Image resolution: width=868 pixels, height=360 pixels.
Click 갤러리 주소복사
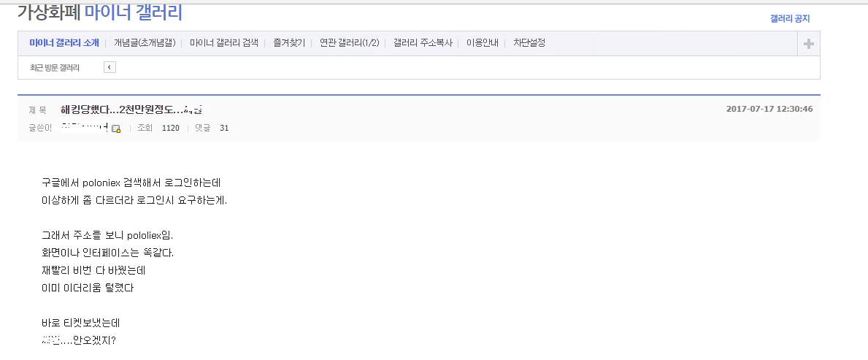point(423,43)
